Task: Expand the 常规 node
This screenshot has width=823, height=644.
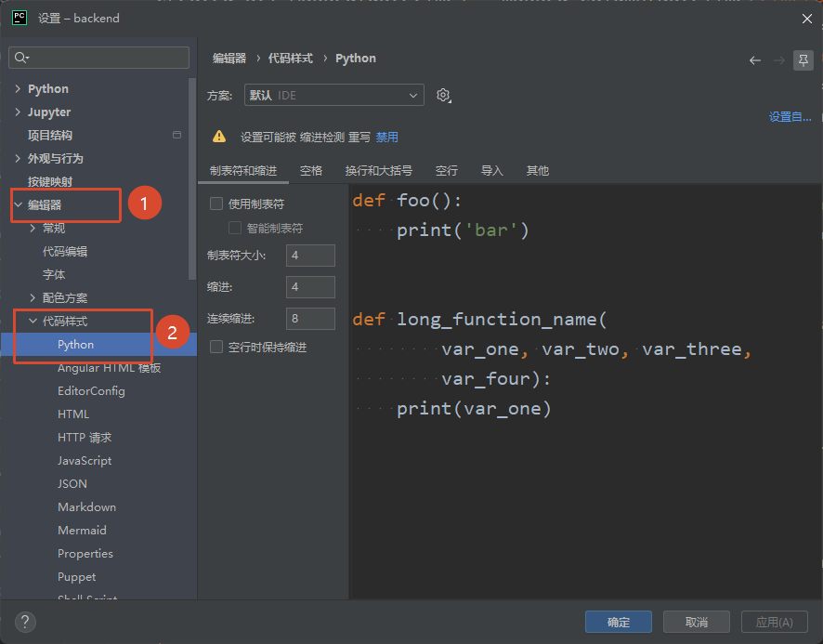Action: click(33, 228)
